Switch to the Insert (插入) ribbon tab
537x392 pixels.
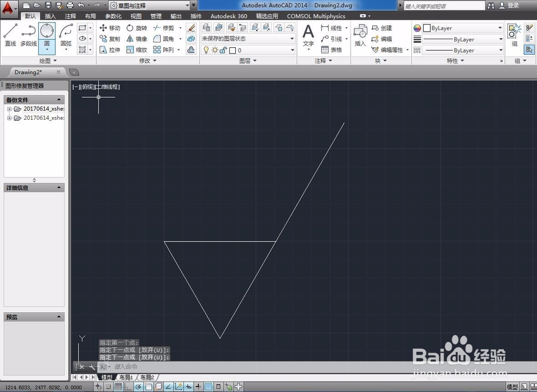tap(50, 16)
